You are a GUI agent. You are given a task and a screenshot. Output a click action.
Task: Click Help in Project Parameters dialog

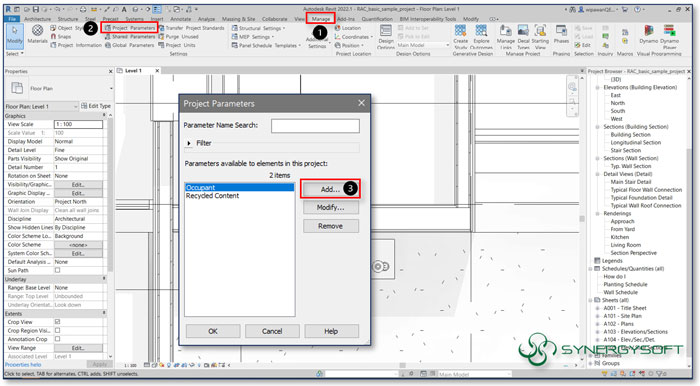click(x=331, y=331)
